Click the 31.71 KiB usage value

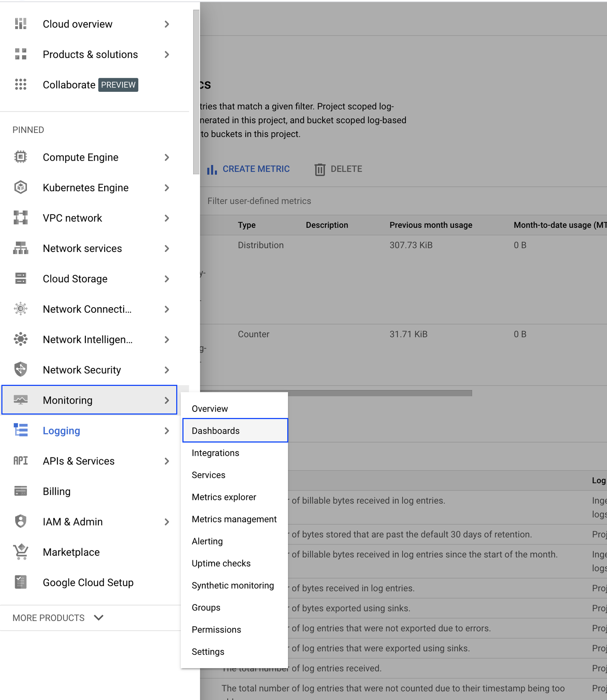coord(408,334)
